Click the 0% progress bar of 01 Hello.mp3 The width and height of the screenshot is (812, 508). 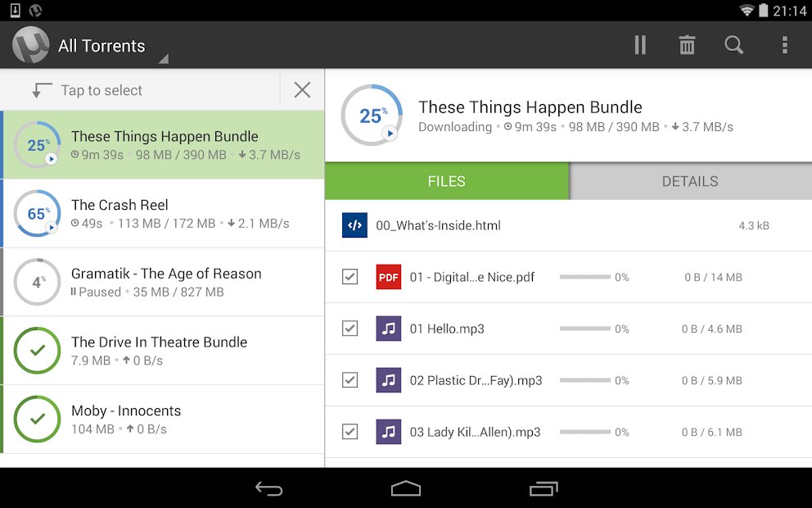(x=584, y=329)
